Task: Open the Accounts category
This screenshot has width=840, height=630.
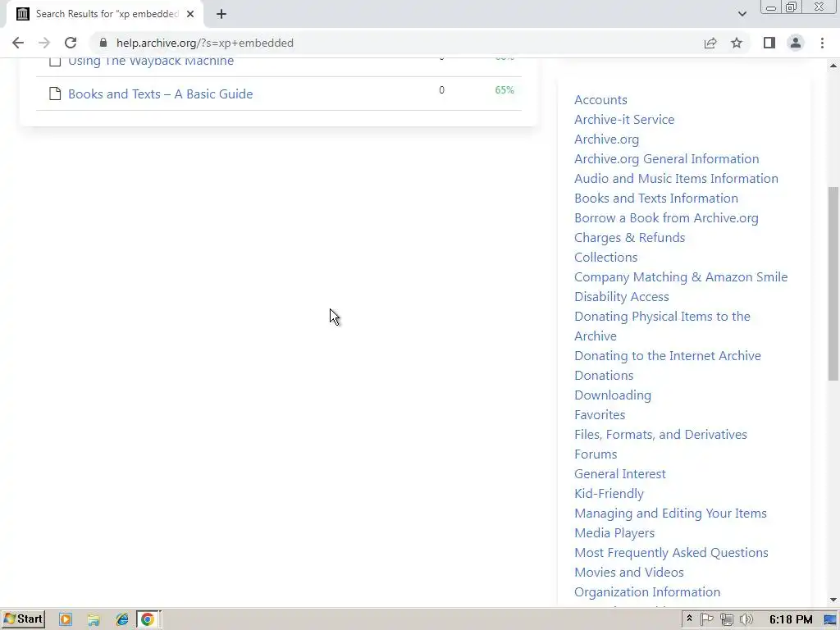Action: tap(600, 100)
